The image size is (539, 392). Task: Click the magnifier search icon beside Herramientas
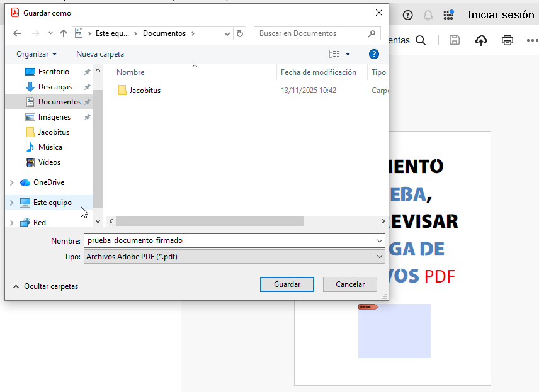tap(421, 40)
